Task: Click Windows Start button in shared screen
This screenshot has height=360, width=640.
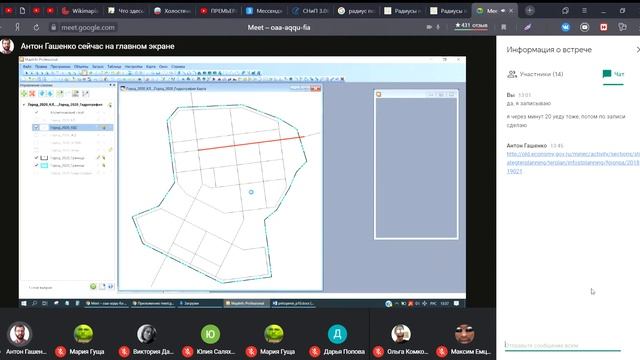Action: click(24, 303)
